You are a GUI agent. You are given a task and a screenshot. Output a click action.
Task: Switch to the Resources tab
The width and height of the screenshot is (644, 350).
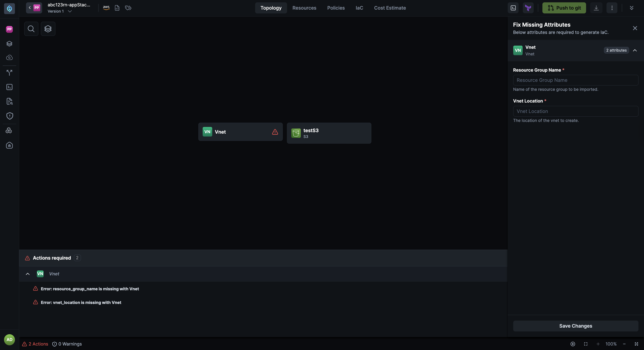tap(304, 8)
